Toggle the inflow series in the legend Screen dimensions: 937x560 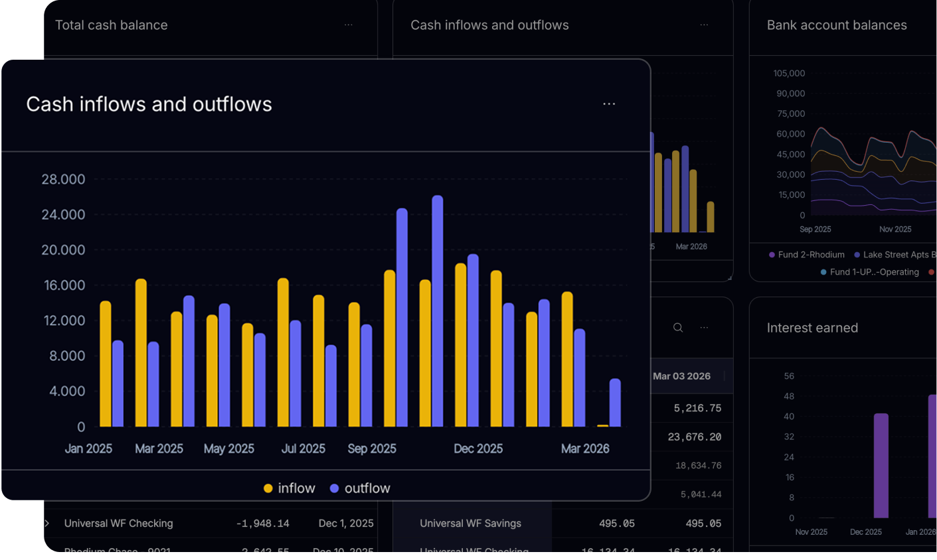click(x=296, y=488)
